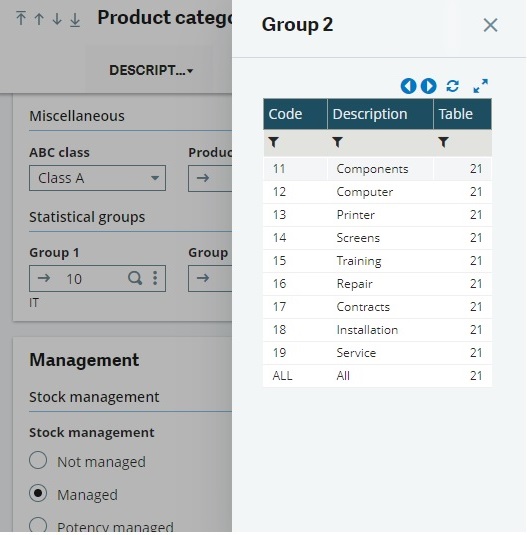Go to first record arrow icon

(21, 19)
